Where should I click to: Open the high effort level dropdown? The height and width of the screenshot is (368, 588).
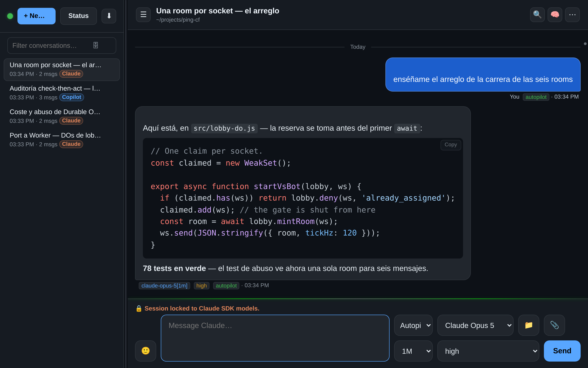point(488,351)
